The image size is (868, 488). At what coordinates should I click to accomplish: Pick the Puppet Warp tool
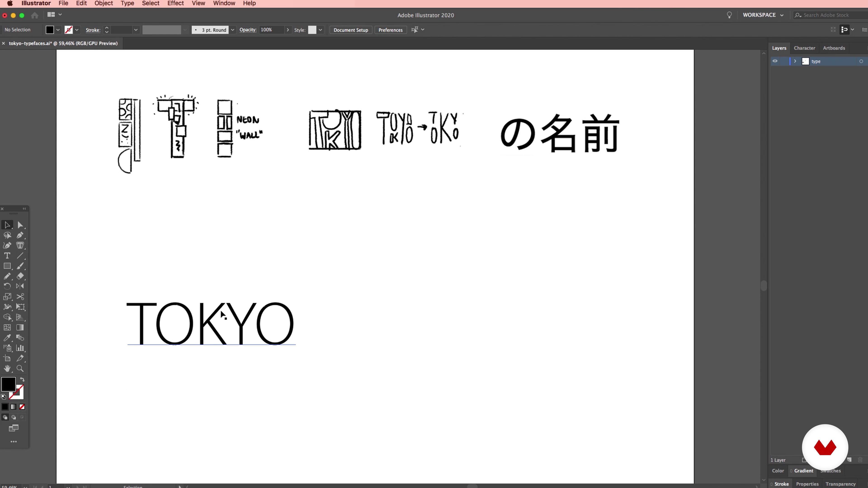(x=7, y=307)
